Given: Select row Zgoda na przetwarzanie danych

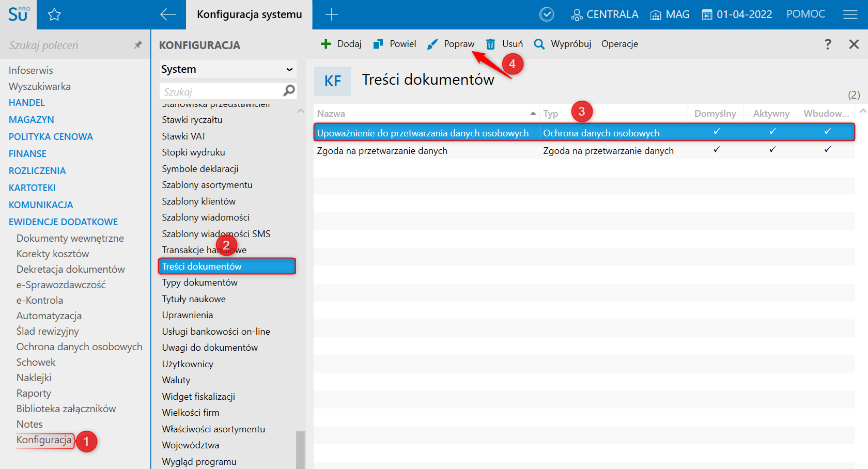Looking at the screenshot, I should [584, 150].
